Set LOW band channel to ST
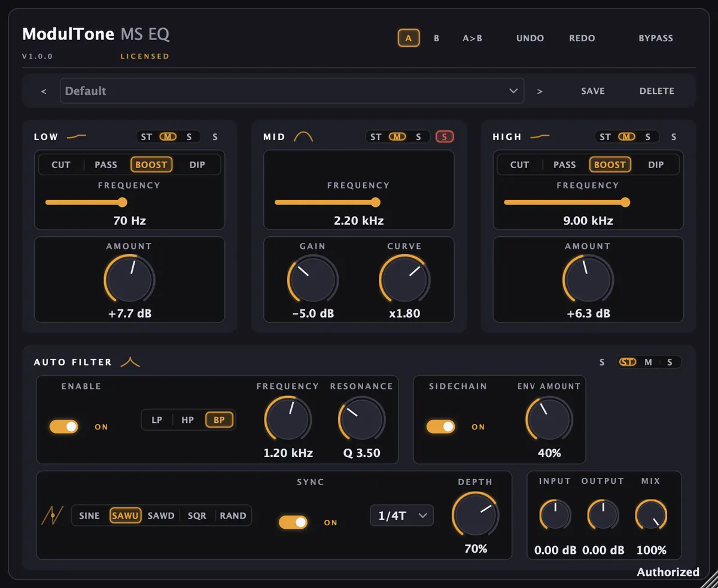Screen dimensions: 718x588 tap(147, 137)
